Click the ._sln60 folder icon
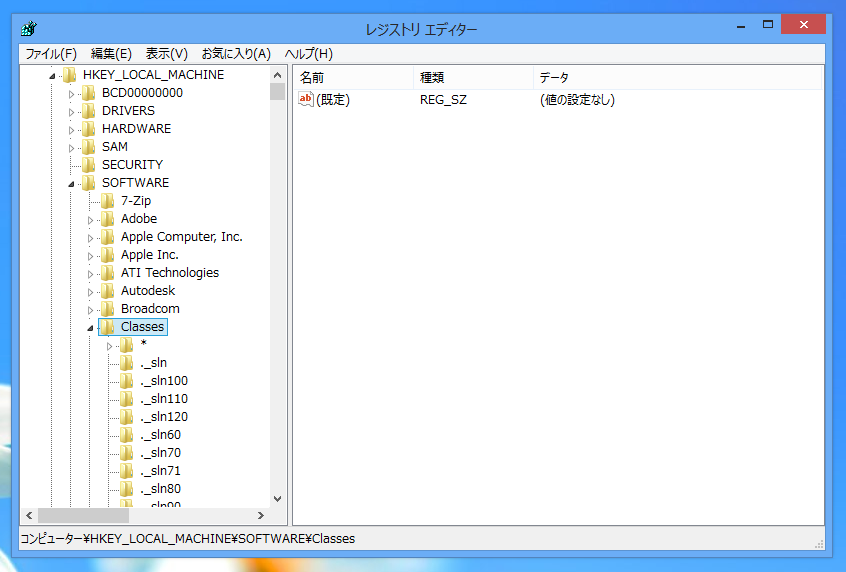 click(126, 434)
